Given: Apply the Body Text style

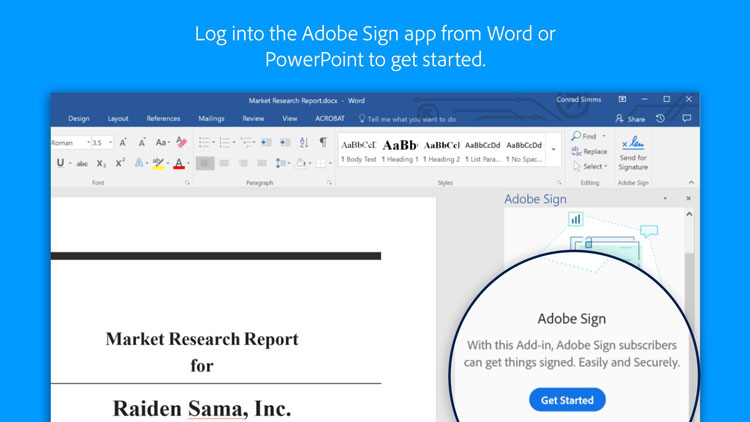Looking at the screenshot, I should coord(359,151).
